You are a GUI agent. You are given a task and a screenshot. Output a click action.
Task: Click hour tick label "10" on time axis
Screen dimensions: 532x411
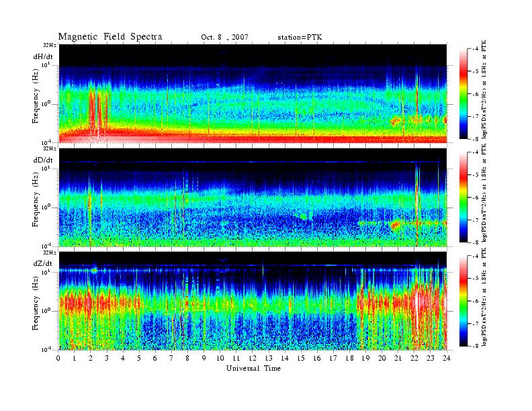click(220, 358)
